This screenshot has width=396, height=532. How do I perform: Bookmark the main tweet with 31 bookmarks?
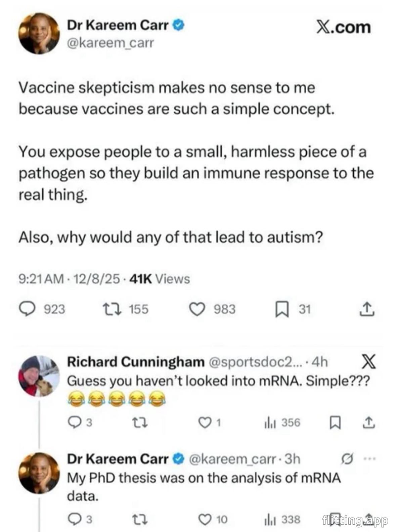[281, 309]
